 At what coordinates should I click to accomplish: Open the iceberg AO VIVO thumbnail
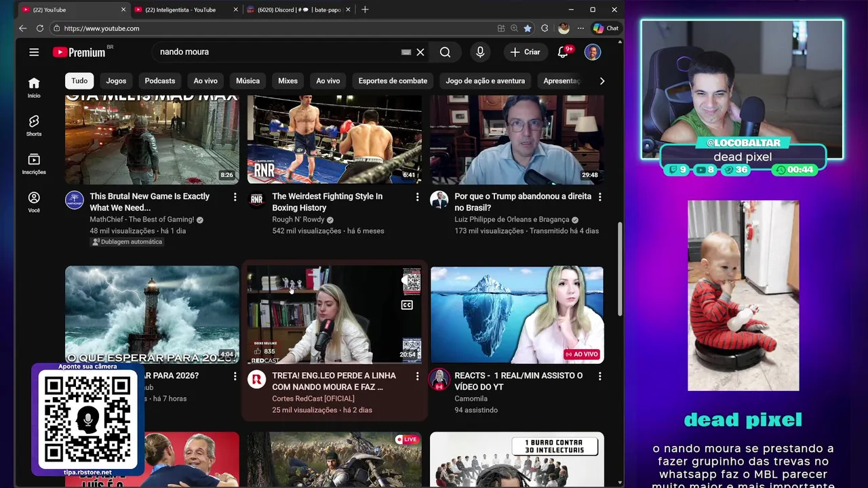click(x=517, y=314)
